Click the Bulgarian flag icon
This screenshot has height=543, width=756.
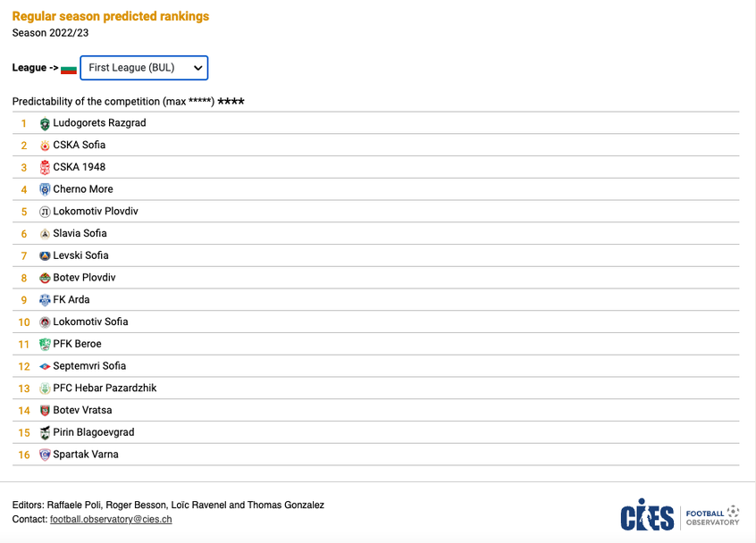pyautogui.click(x=68, y=69)
